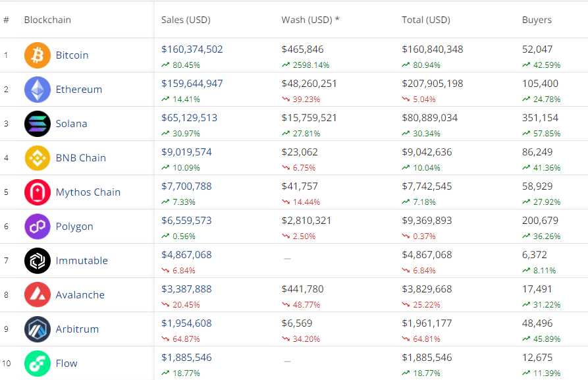Click the Ethereum diamond logo
Viewport: 588px width, 380px height.
[37, 90]
